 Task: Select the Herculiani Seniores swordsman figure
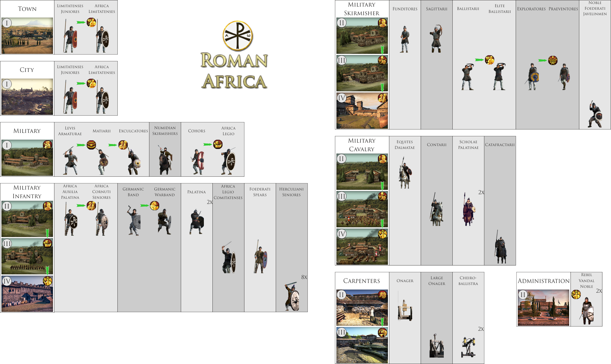292,296
